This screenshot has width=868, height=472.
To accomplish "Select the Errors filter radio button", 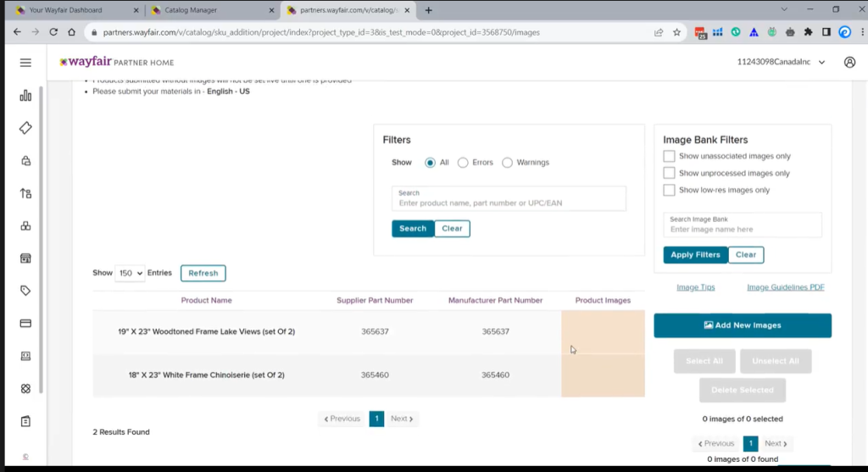I will [x=463, y=163].
